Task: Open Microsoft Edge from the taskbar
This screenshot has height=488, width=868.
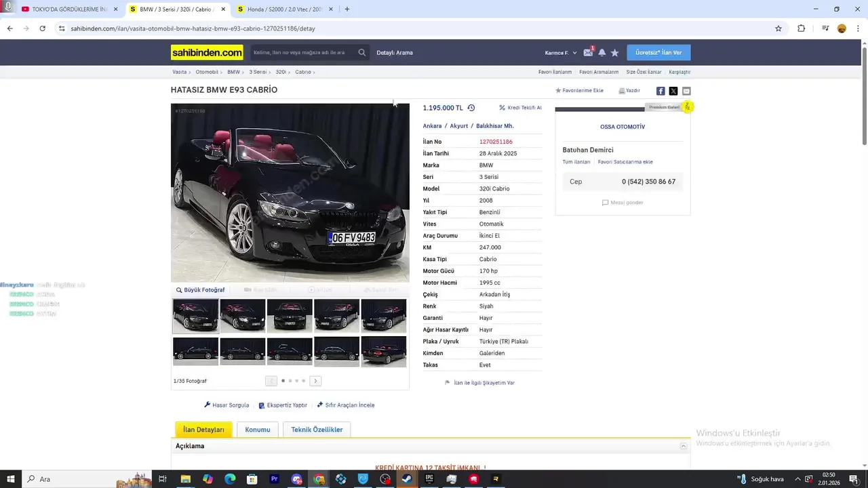Action: [230, 479]
